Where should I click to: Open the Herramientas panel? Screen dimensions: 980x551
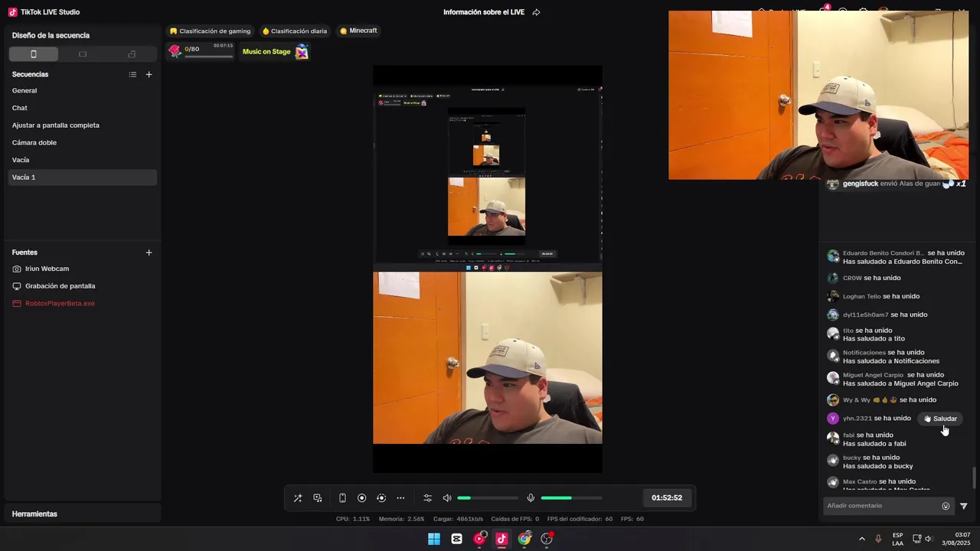pyautogui.click(x=83, y=514)
